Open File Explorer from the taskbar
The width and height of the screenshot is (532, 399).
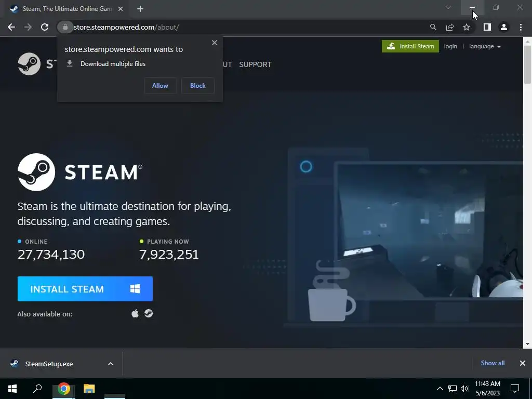89,389
